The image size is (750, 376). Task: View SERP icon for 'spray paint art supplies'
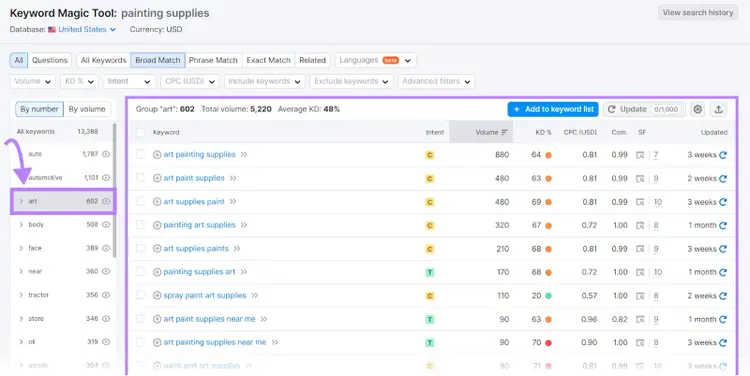pyautogui.click(x=640, y=296)
